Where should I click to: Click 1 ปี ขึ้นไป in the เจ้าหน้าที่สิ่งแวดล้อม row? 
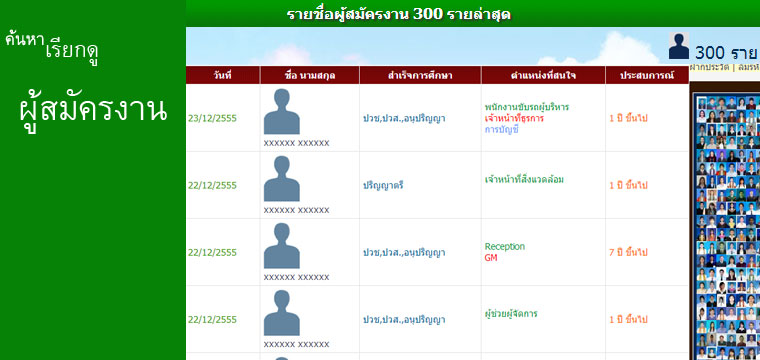629,186
